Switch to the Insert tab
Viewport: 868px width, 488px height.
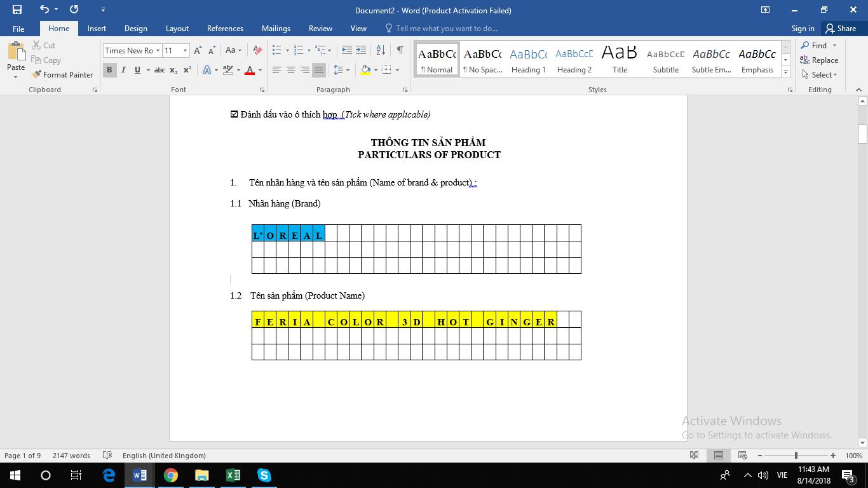click(97, 29)
